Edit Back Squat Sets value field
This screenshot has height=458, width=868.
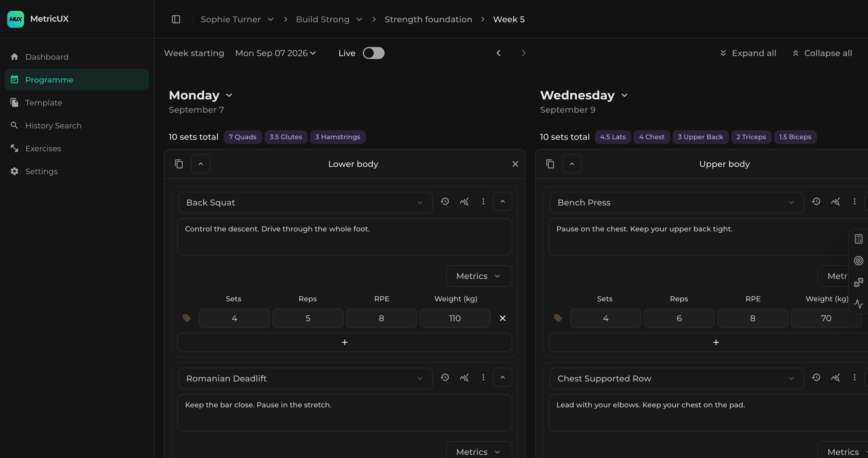(234, 318)
